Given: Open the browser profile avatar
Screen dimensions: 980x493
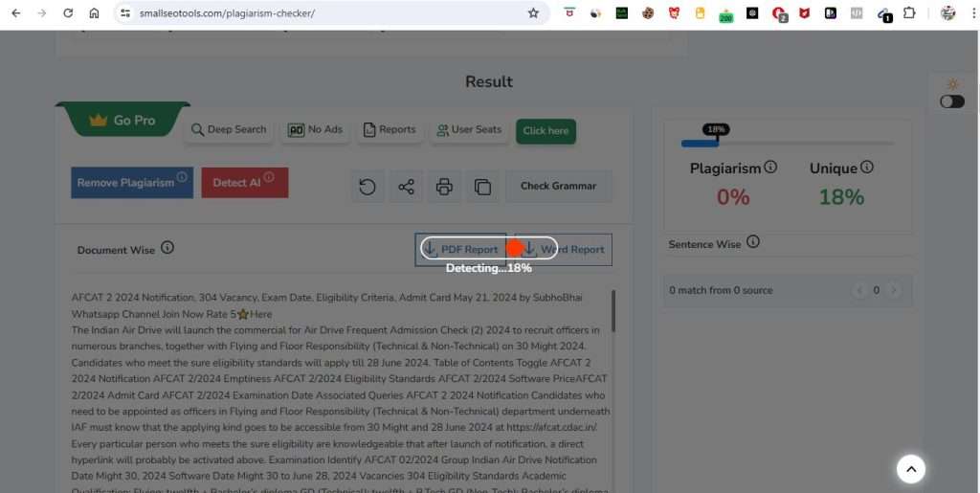Looking at the screenshot, I should pos(948,13).
